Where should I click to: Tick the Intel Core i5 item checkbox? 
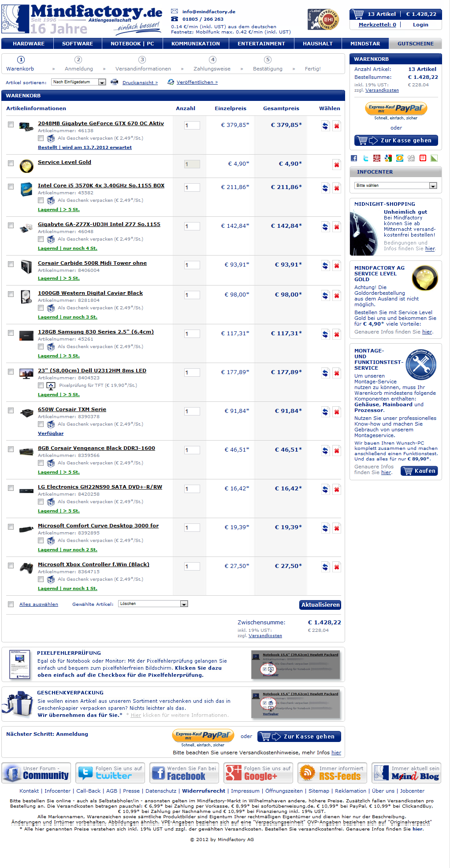pos(11,187)
